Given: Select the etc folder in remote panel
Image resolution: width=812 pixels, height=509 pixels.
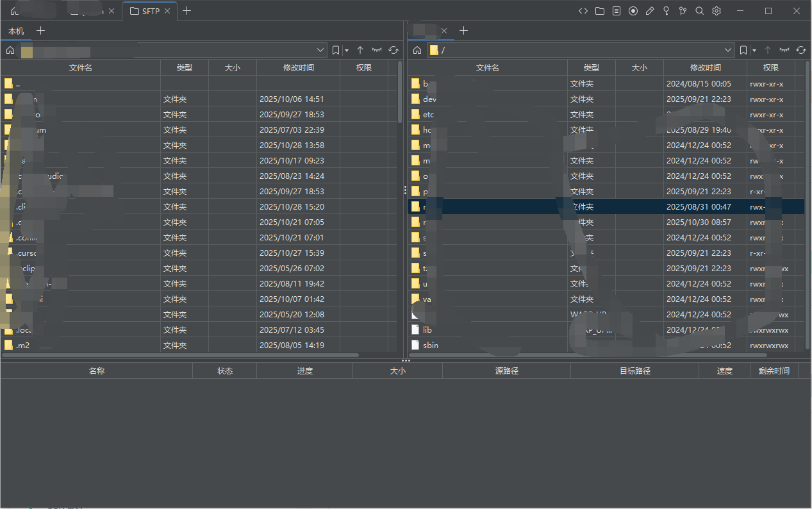Looking at the screenshot, I should point(428,115).
